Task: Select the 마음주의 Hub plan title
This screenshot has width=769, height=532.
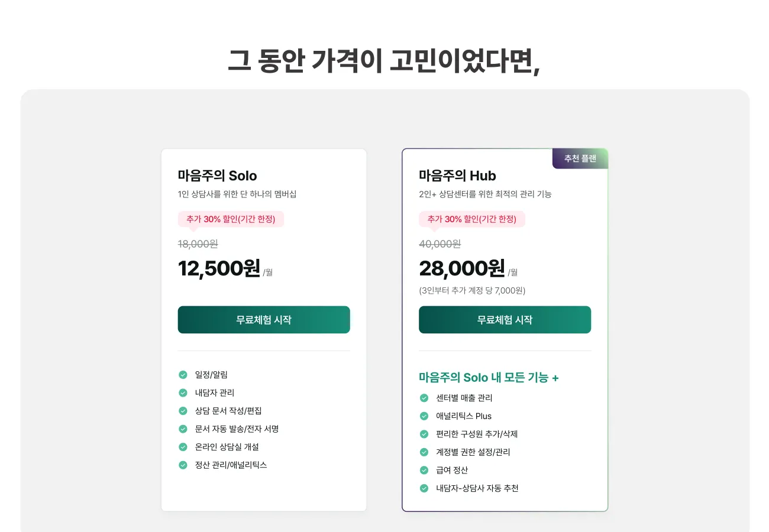Action: [457, 176]
